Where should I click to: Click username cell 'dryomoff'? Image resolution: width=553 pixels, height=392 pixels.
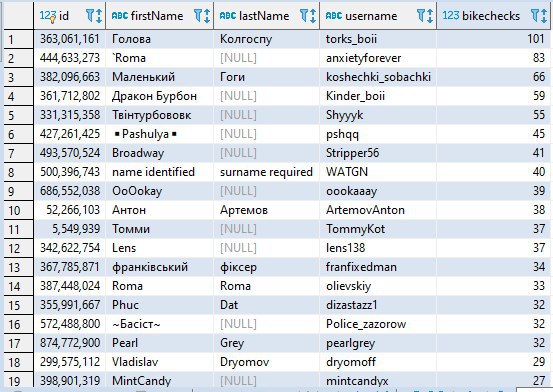click(x=378, y=362)
